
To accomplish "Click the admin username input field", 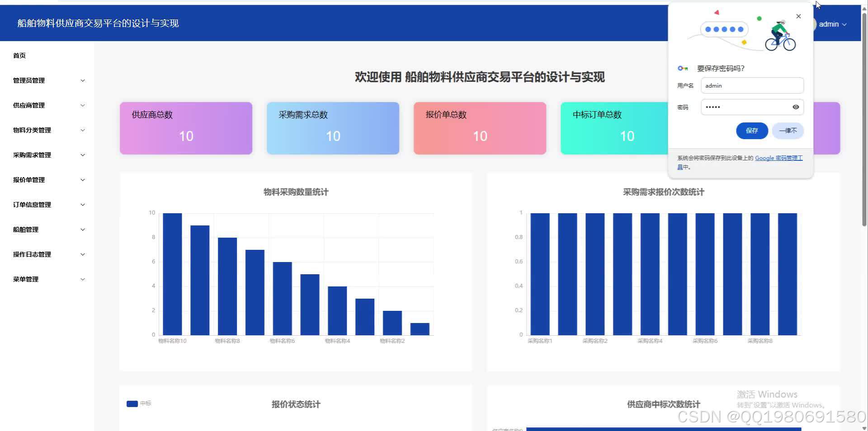I will coord(752,85).
